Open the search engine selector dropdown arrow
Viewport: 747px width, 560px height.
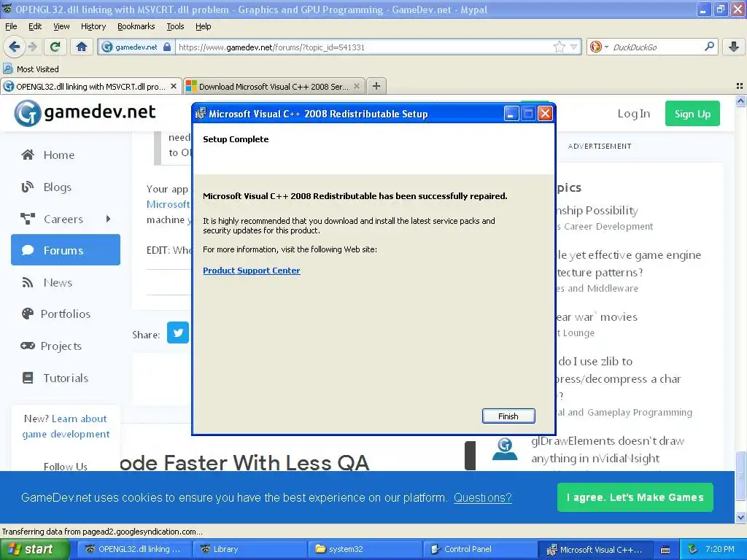(606, 47)
